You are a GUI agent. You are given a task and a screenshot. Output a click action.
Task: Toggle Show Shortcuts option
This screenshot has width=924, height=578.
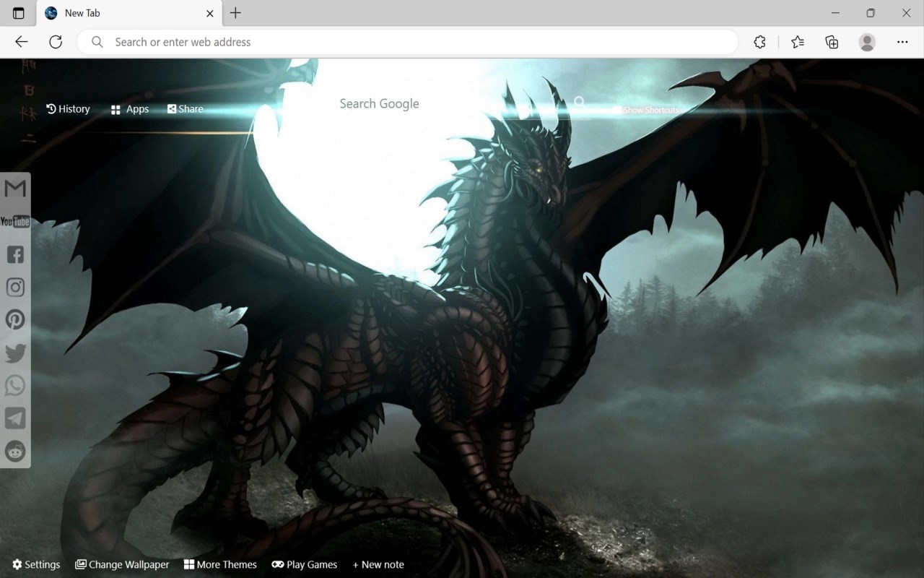646,110
